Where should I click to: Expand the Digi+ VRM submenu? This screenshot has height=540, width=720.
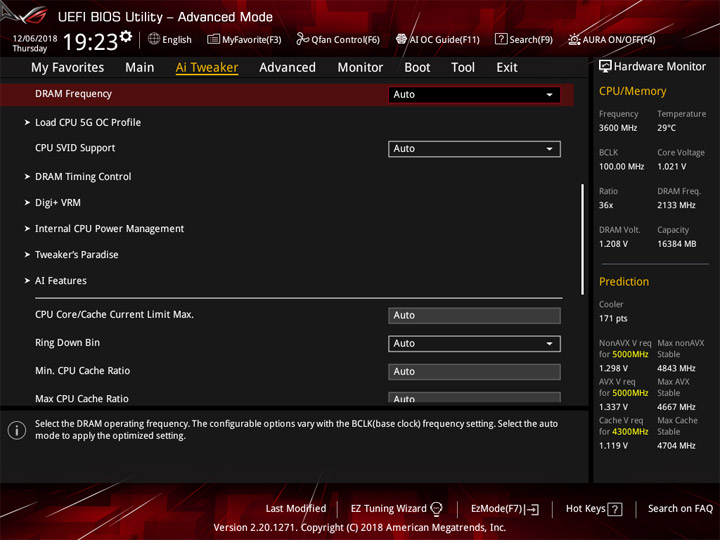click(57, 202)
